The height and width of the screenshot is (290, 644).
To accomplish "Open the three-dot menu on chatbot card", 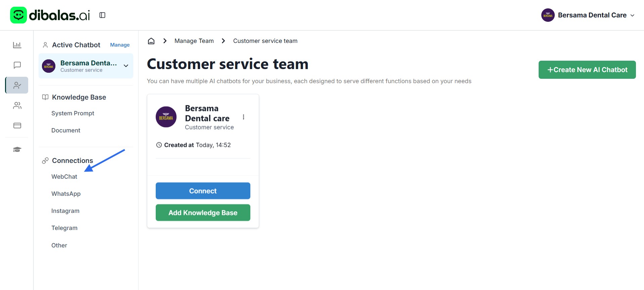I will (244, 117).
